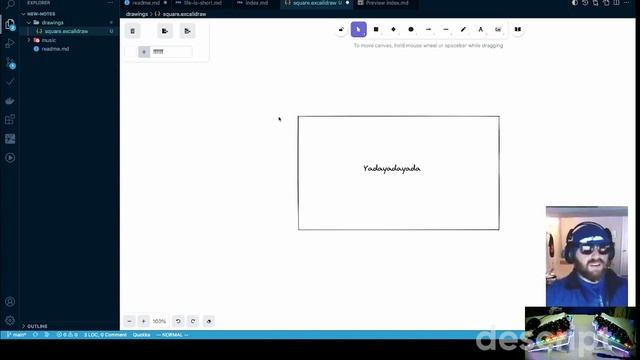
Task: Open the Extensions view
Action: coord(10,120)
